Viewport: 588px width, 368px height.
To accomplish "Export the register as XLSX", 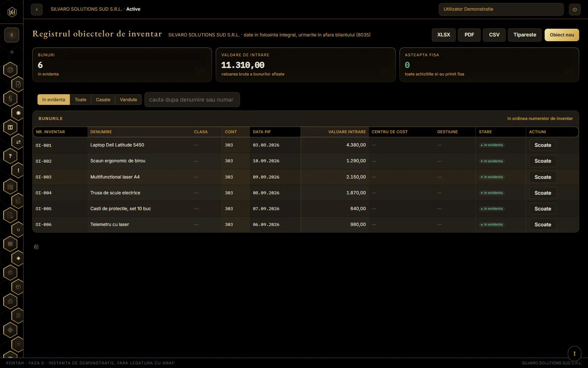I will [444, 35].
